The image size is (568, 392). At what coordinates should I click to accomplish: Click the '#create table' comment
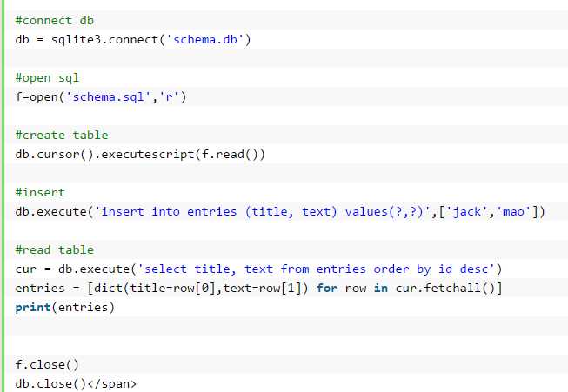(x=62, y=136)
